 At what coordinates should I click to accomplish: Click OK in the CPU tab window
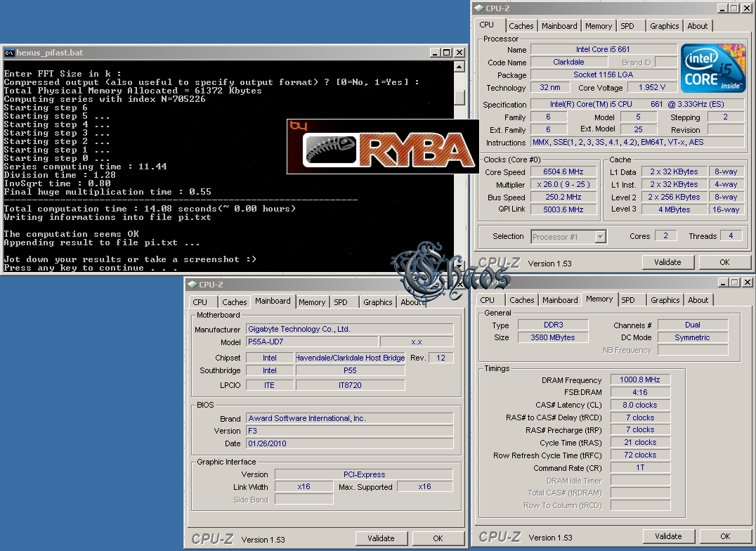point(724,262)
